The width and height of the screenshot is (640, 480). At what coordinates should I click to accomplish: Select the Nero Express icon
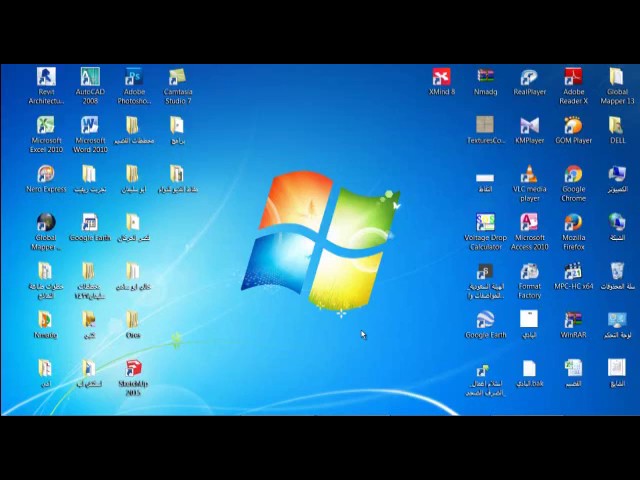(46, 179)
